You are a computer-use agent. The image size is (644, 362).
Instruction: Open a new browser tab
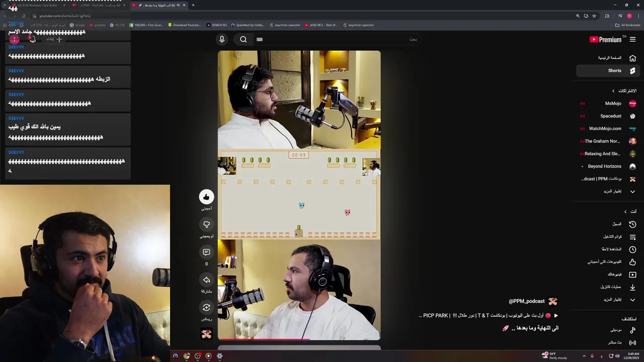click(193, 5)
